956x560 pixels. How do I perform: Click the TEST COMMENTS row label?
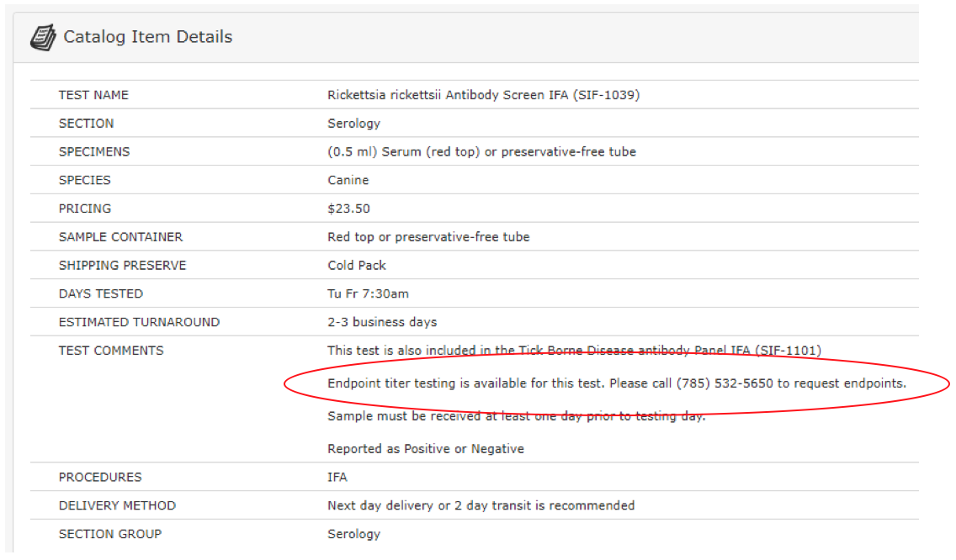tap(111, 351)
